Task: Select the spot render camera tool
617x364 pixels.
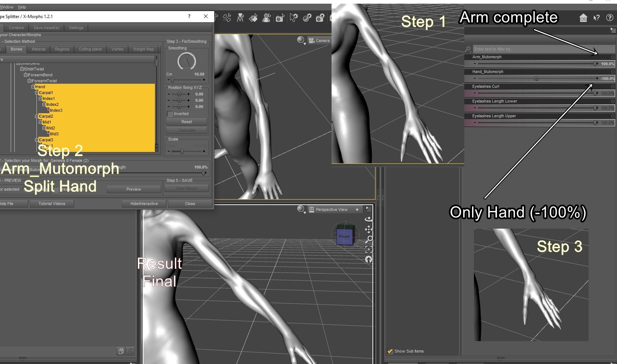Action: pyautogui.click(x=280, y=18)
